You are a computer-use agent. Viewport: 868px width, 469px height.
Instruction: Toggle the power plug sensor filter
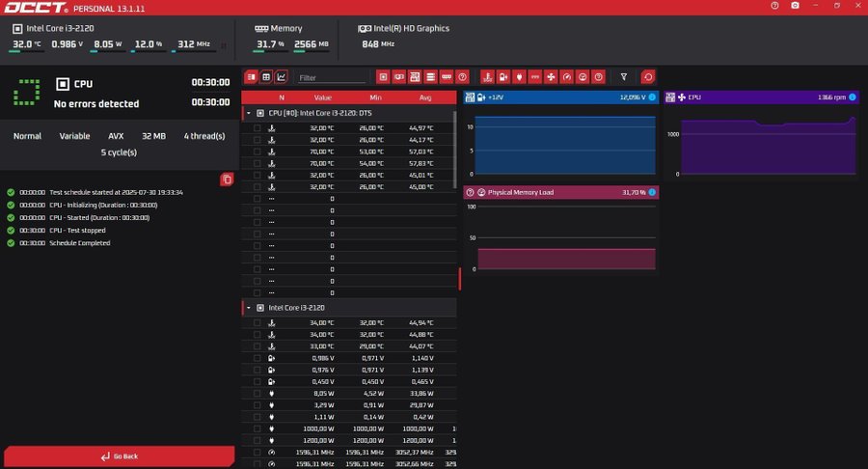coord(519,77)
